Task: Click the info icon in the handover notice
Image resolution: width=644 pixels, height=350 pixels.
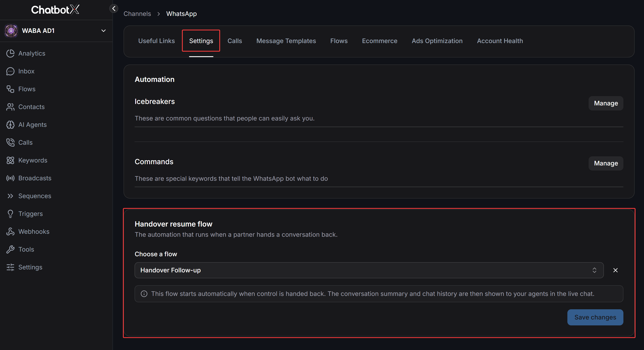Action: pos(144,294)
